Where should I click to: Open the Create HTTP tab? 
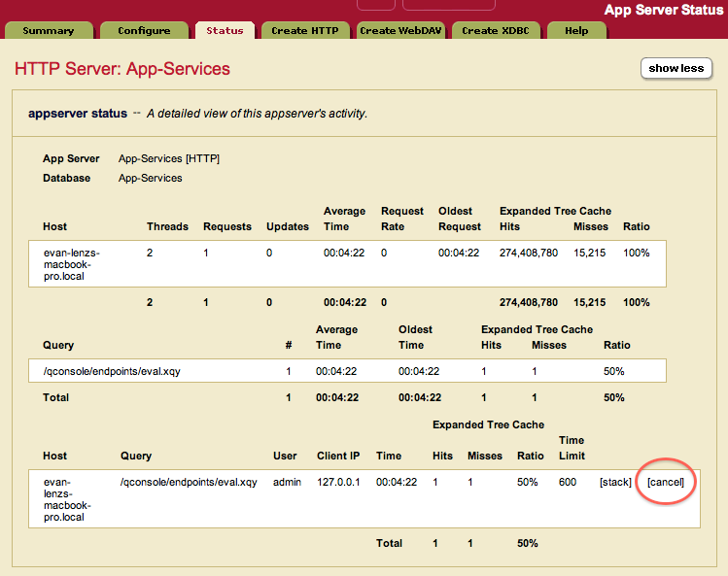coord(305,31)
